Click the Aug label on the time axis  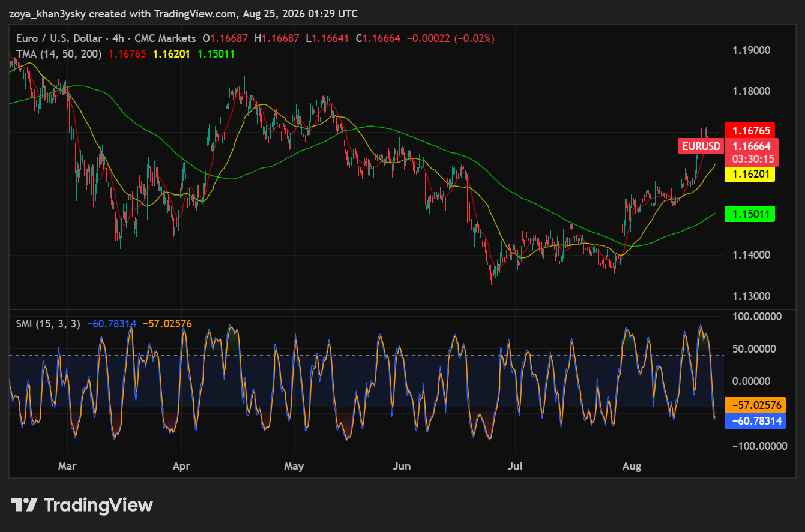[632, 466]
